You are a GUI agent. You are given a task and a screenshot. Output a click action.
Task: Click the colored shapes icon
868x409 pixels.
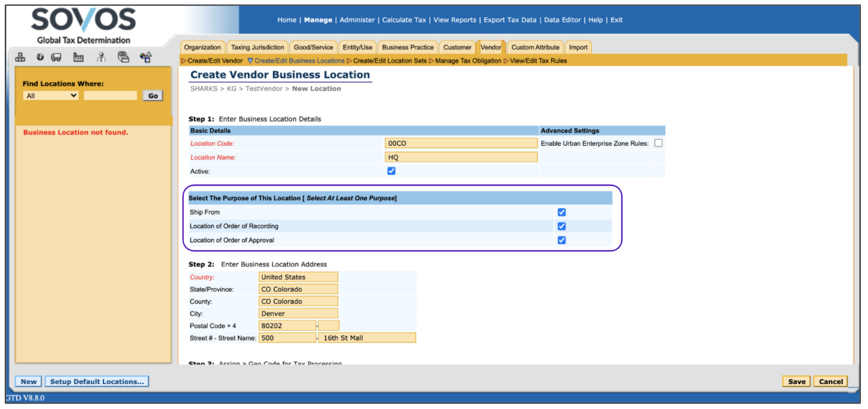145,57
